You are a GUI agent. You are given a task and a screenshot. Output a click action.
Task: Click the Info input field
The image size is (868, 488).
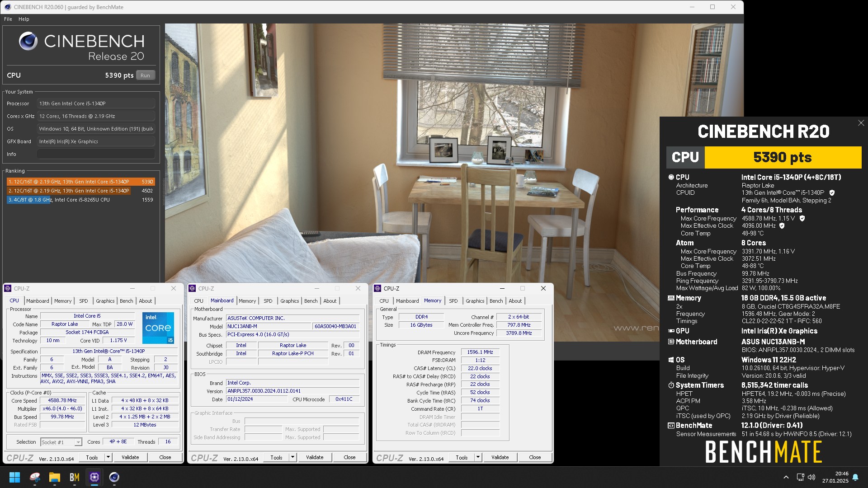[x=96, y=154]
